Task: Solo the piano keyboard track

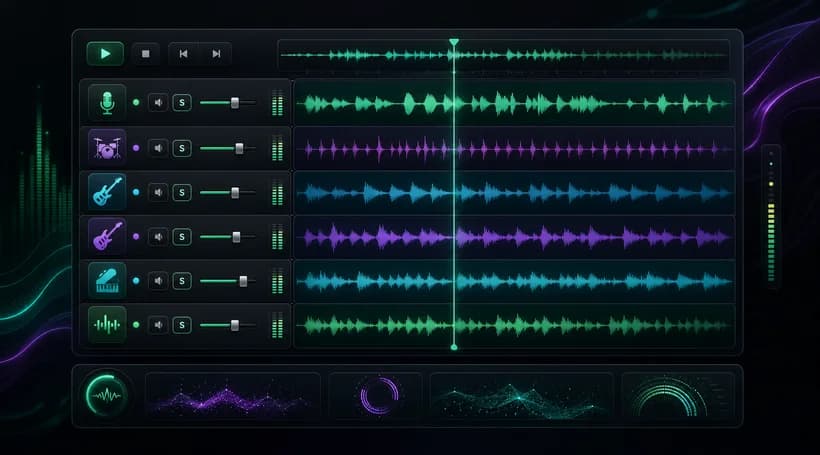Action: click(x=182, y=281)
